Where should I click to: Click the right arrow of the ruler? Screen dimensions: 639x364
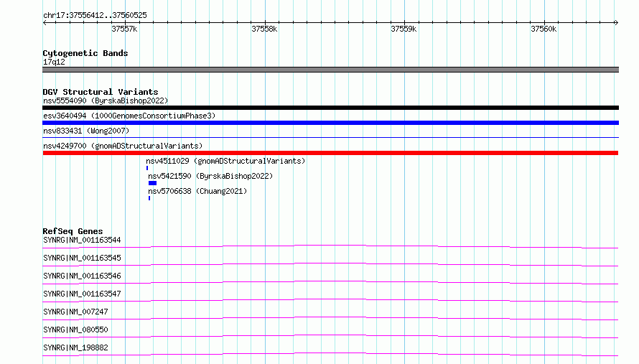click(616, 23)
